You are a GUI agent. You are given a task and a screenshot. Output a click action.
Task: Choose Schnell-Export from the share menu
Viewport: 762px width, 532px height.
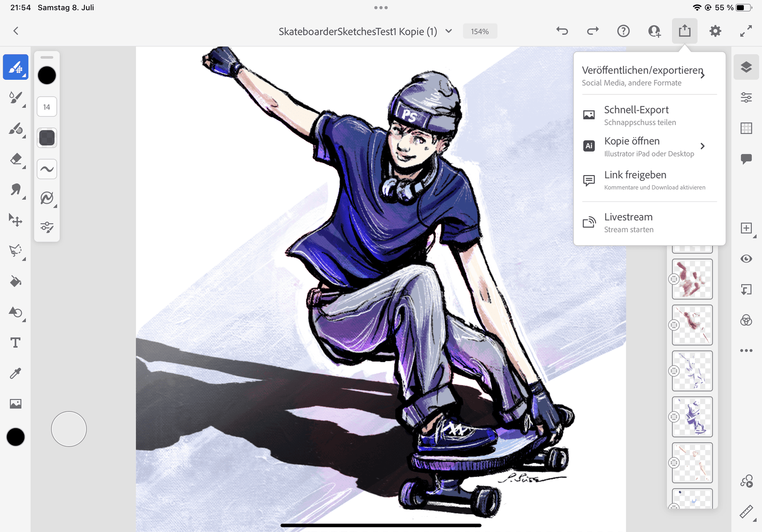coord(649,115)
